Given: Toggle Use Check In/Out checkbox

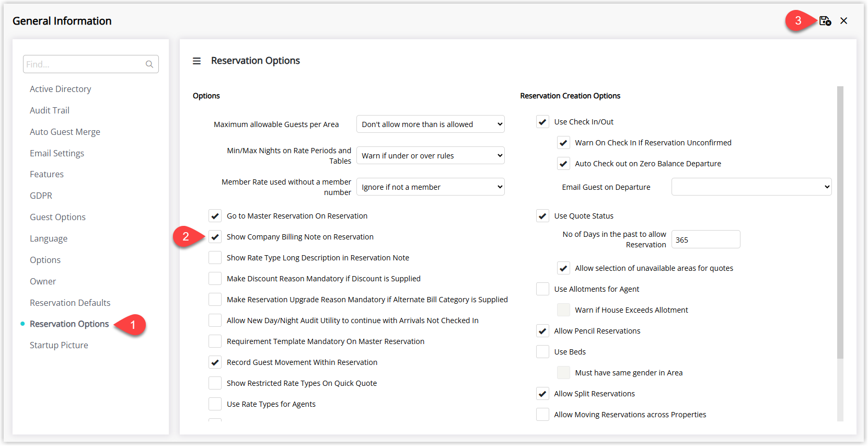Looking at the screenshot, I should 542,122.
